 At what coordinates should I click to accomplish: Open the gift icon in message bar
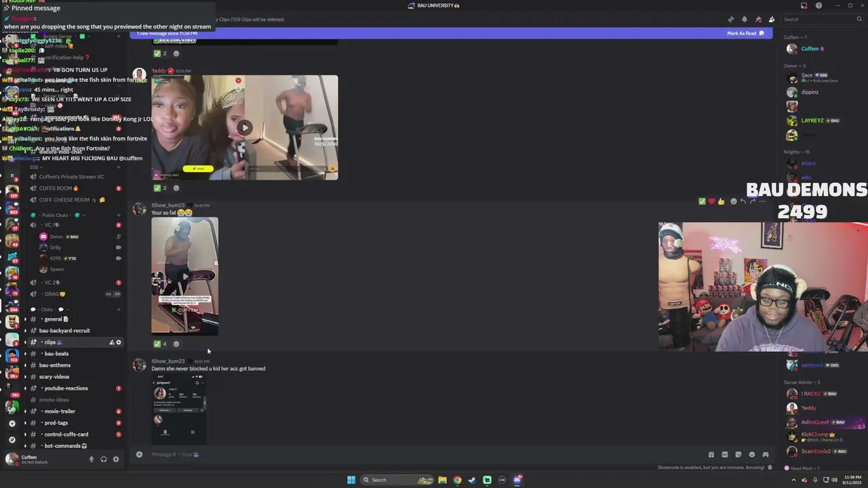711,454
